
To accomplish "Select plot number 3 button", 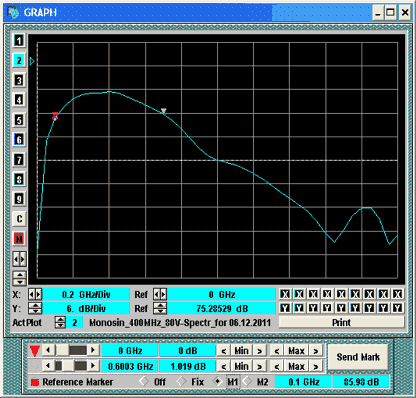I will [19, 80].
